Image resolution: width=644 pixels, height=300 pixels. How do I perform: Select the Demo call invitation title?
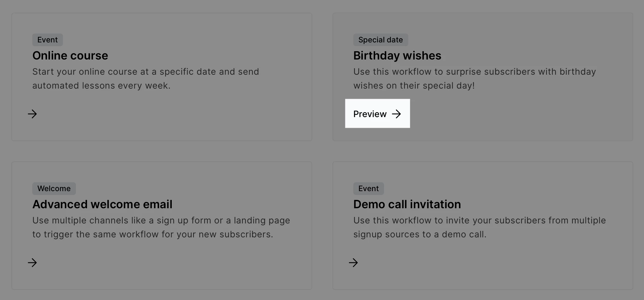(407, 204)
